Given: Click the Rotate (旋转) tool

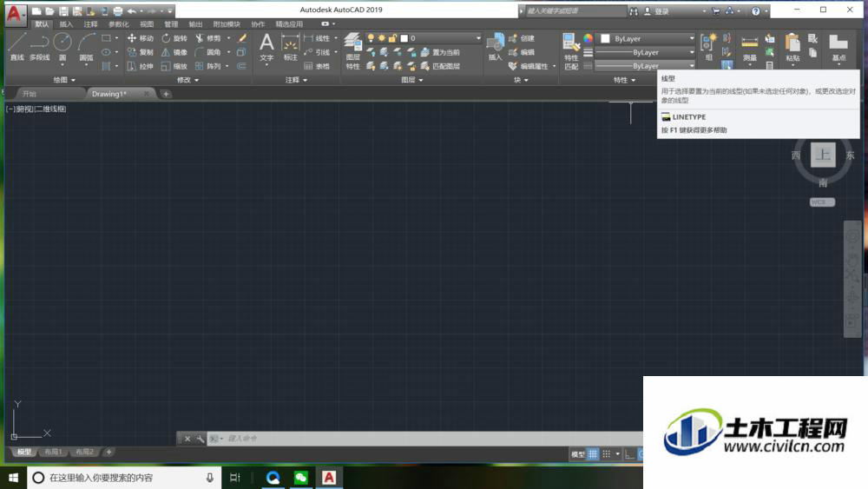Looking at the screenshot, I should click(174, 38).
